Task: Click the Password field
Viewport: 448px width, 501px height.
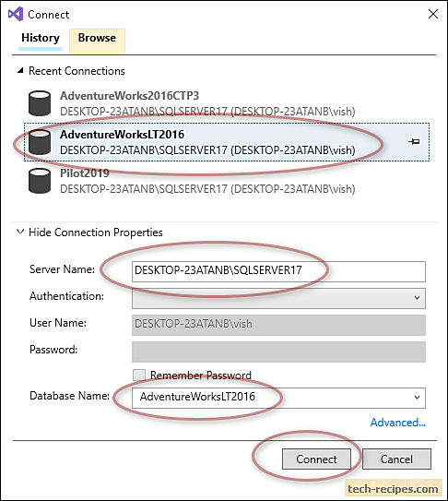Action: (x=278, y=352)
